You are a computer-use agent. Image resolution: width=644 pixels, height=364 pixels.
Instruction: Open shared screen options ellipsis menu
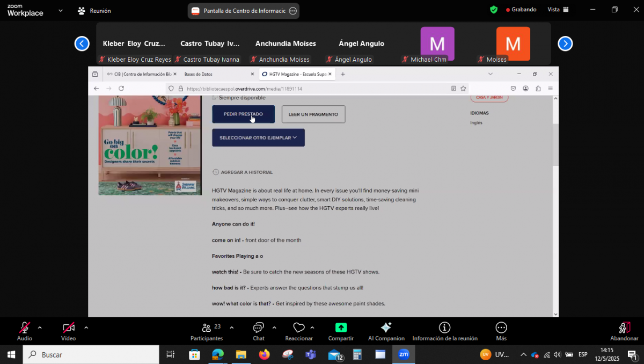click(292, 11)
